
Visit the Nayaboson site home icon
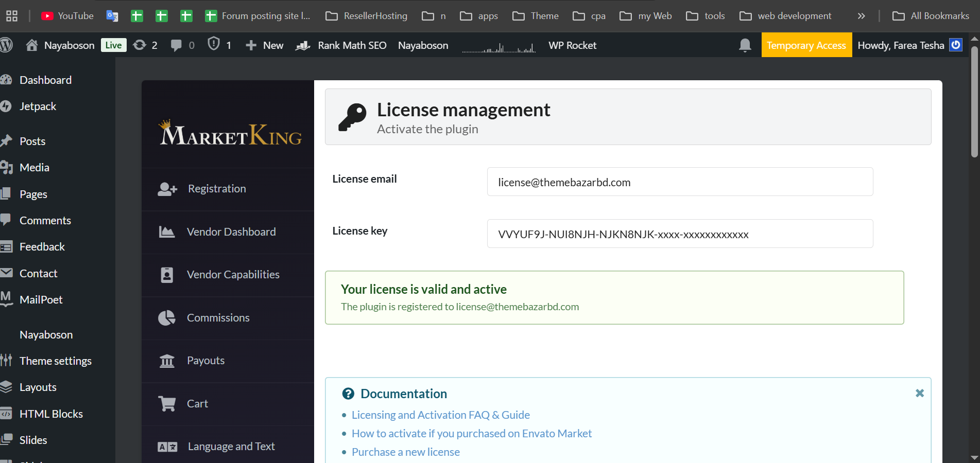point(32,45)
